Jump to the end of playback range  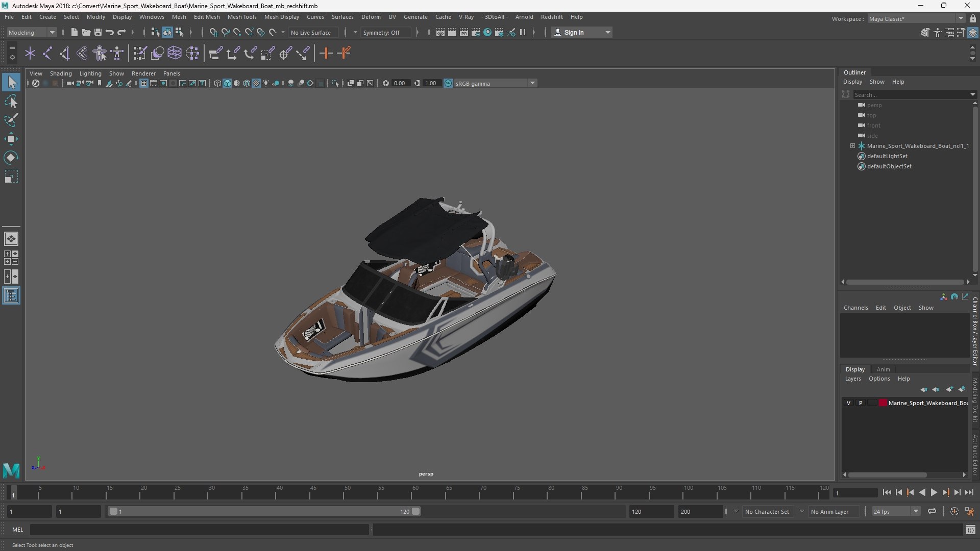pyautogui.click(x=969, y=492)
